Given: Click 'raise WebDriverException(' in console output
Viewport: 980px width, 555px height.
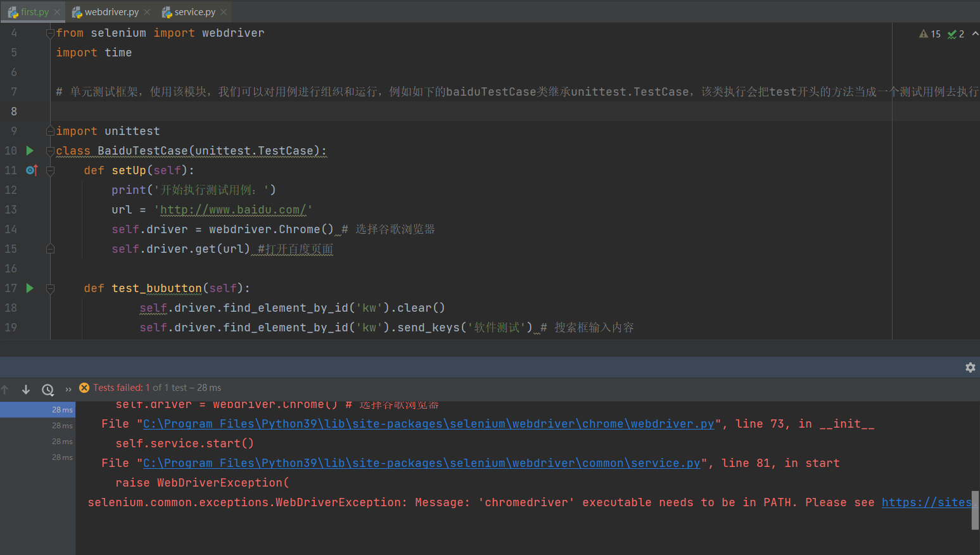Looking at the screenshot, I should tap(202, 483).
